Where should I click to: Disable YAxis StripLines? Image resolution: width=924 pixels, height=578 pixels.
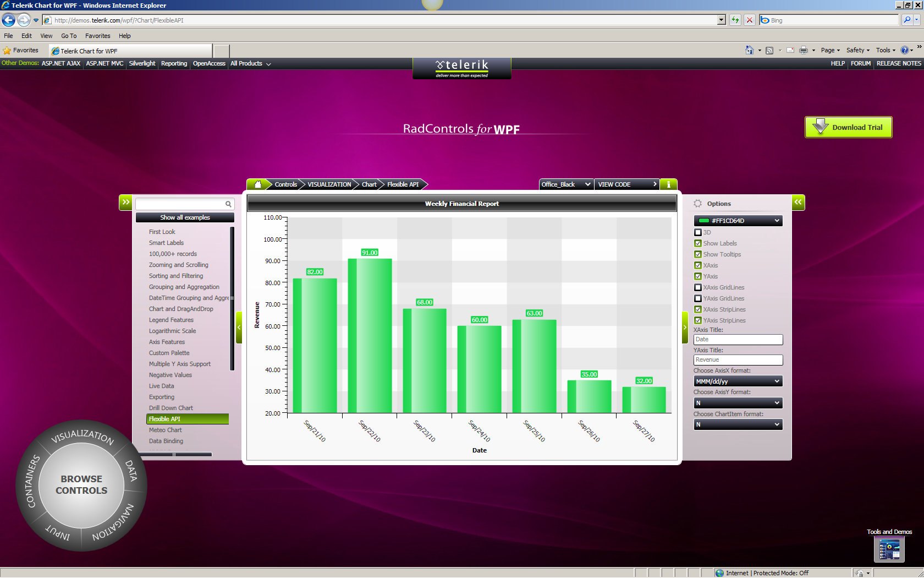pos(698,320)
